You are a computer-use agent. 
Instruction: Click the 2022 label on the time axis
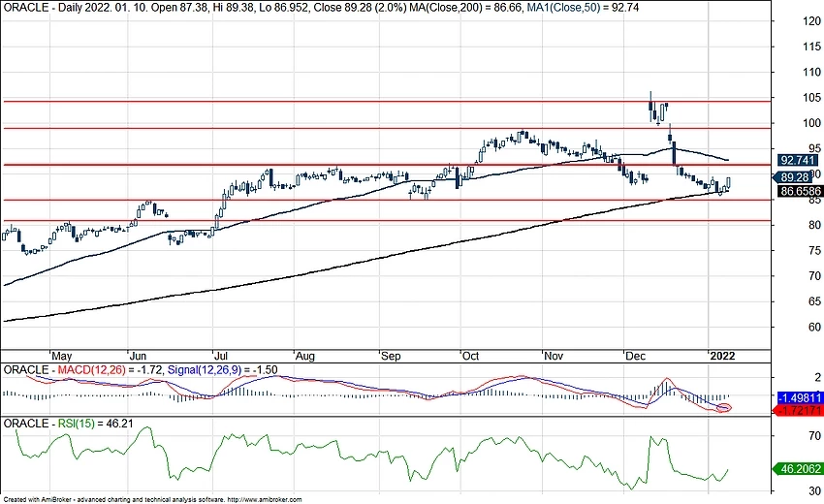pos(722,356)
